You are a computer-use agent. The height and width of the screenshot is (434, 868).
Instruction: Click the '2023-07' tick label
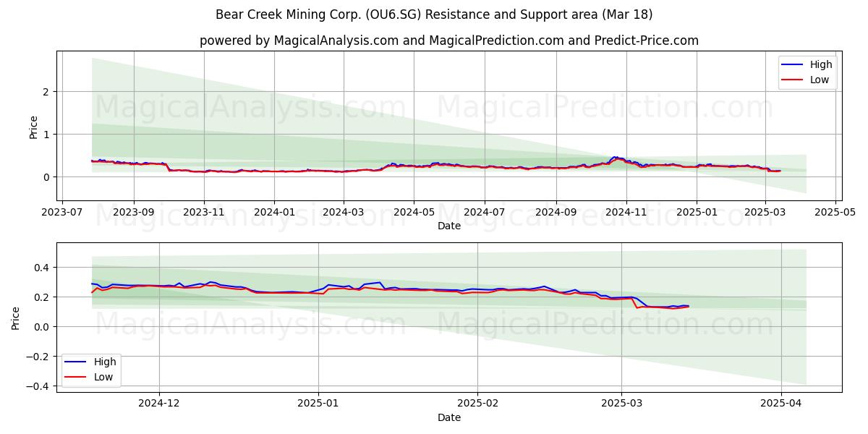62,213
